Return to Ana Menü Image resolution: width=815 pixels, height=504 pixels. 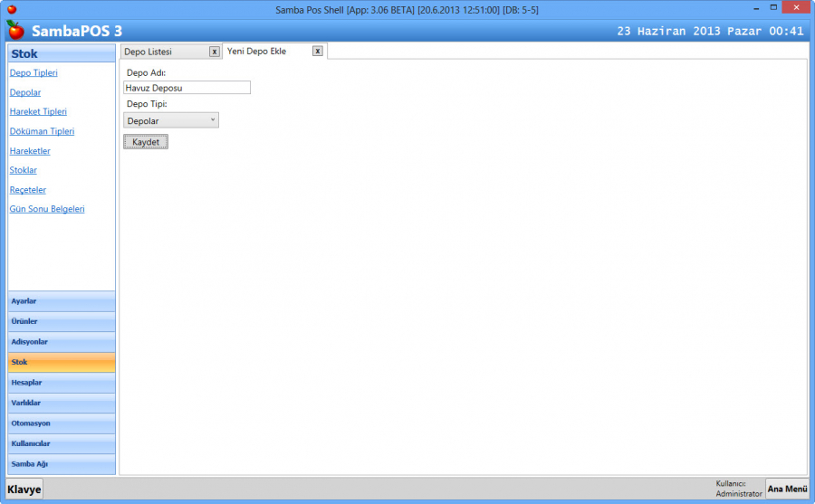pos(787,489)
